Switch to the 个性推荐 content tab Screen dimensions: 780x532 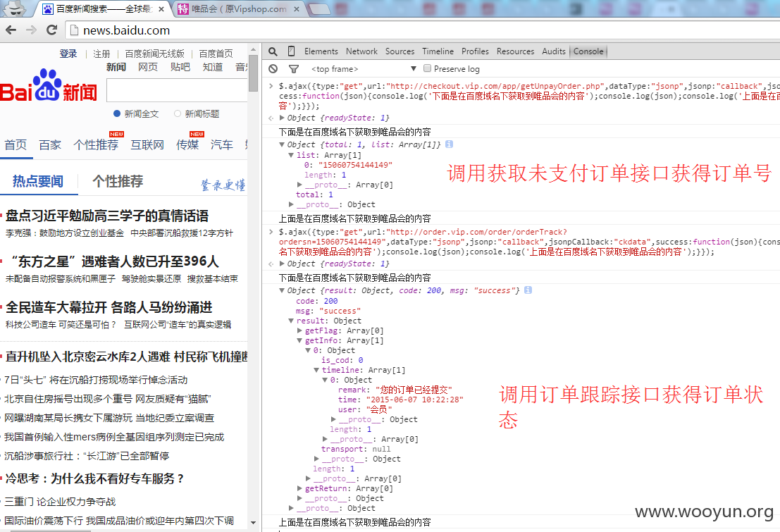(x=118, y=181)
